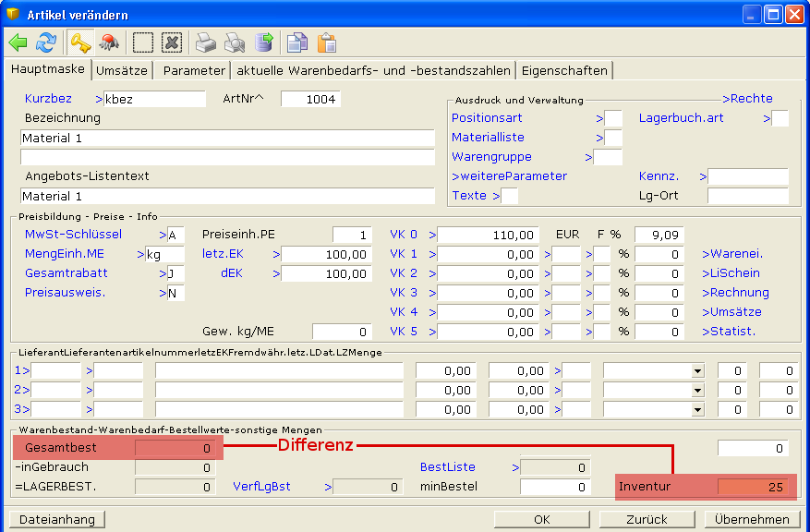Click the Dateianhang button
Image resolution: width=810 pixels, height=532 pixels.
tap(57, 519)
